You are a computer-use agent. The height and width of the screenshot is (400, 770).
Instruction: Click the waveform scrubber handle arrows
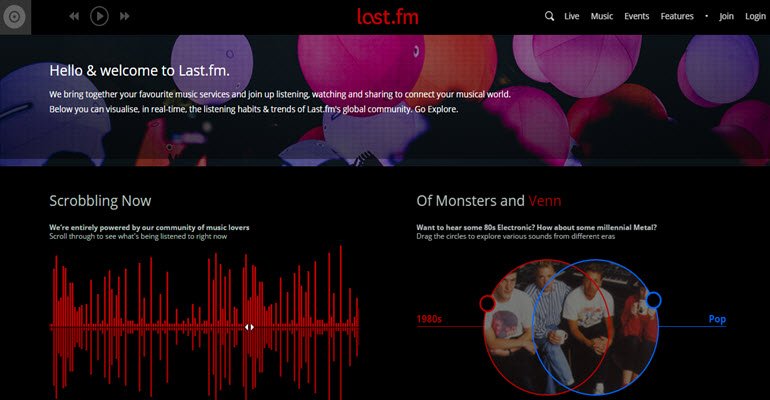click(249, 327)
